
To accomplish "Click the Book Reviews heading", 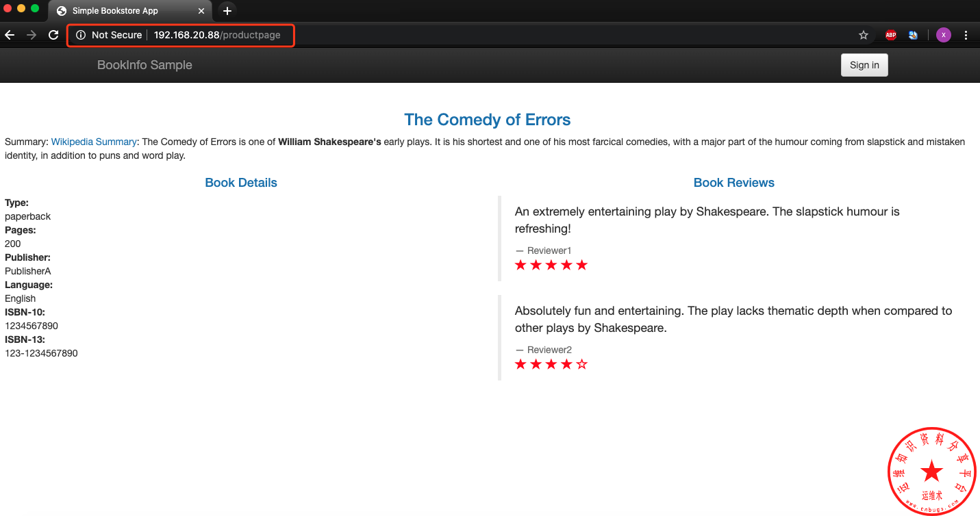I will click(733, 183).
